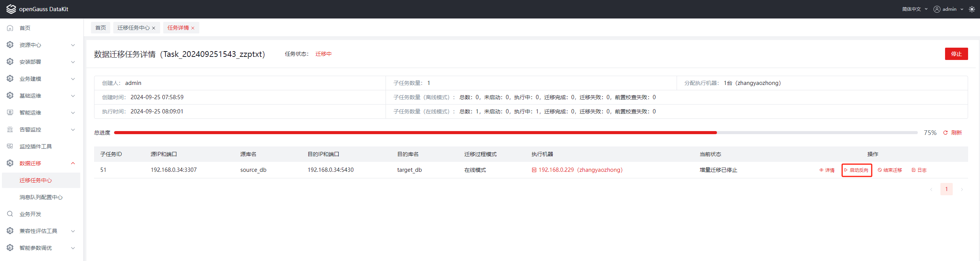Start reverse migration via 启动反向

pos(857,170)
